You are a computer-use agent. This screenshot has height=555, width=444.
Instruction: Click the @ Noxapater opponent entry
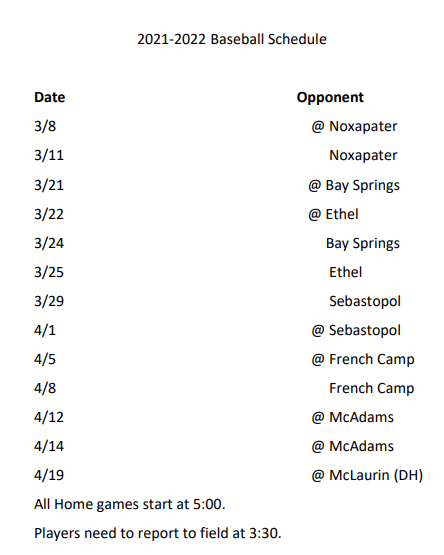coord(354,126)
